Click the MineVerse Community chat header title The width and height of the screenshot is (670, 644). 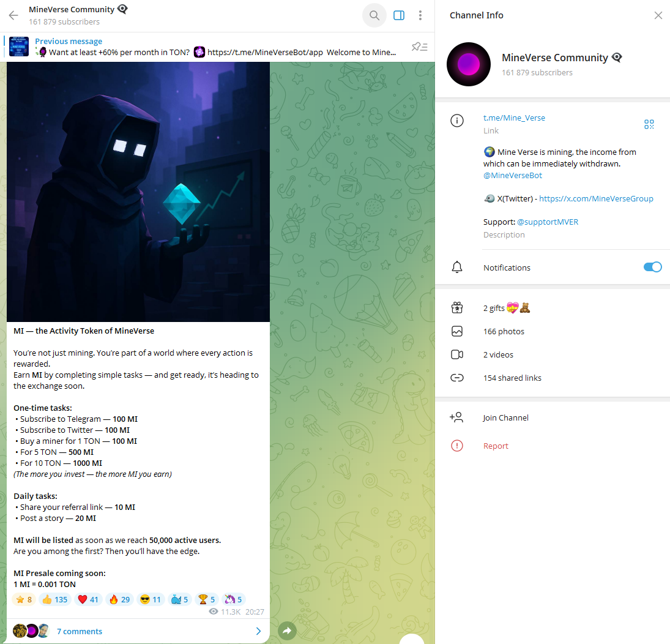tap(72, 9)
